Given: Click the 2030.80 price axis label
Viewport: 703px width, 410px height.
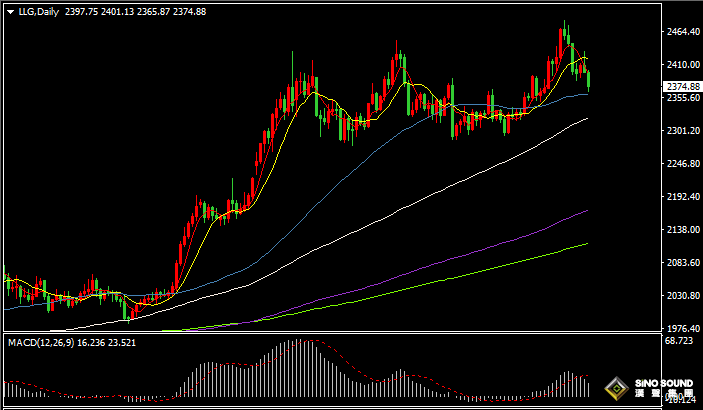Looking at the screenshot, I should pos(681,296).
